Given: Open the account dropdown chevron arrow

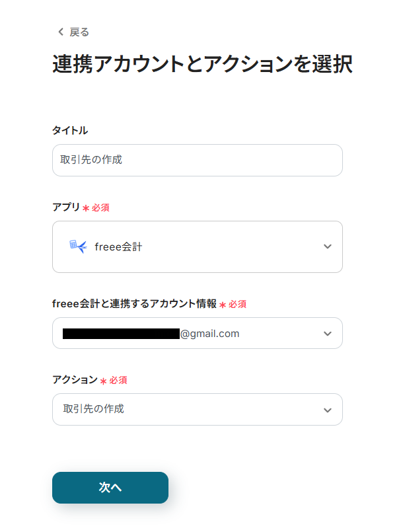Looking at the screenshot, I should coord(328,334).
